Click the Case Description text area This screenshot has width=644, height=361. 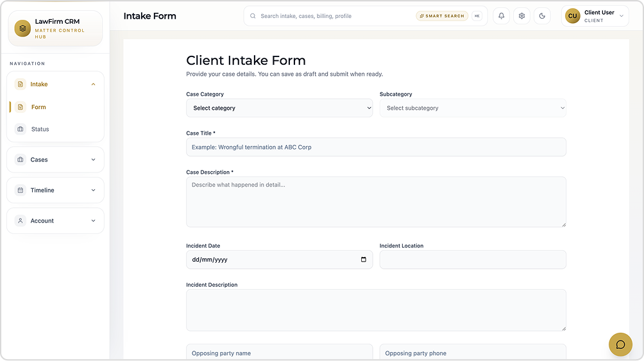click(377, 202)
